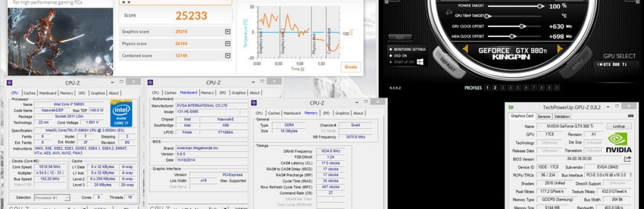Image resolution: width=644 pixels, height=209 pixels.
Task: Click app icon of CPU-Z Memory window
Action: point(254,103)
